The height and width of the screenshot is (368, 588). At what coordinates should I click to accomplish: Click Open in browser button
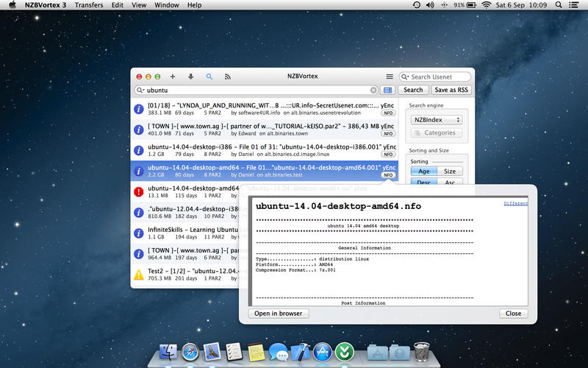(279, 313)
